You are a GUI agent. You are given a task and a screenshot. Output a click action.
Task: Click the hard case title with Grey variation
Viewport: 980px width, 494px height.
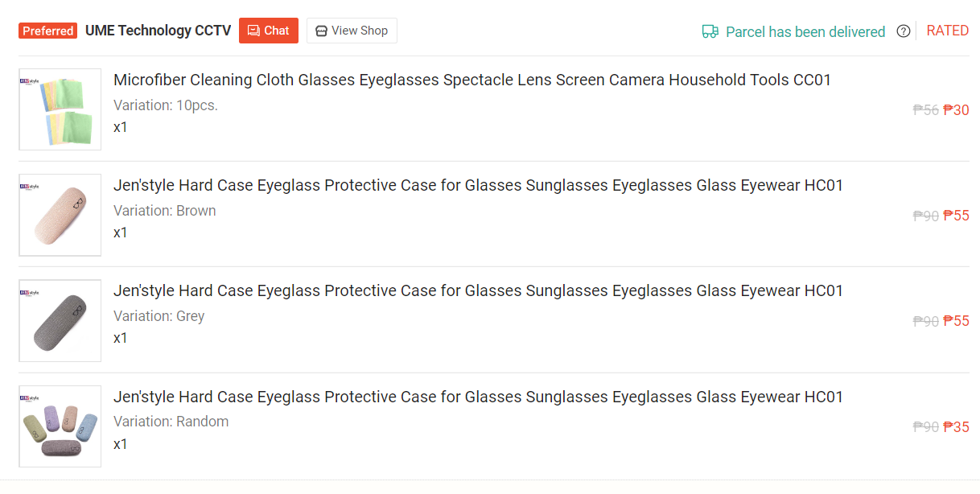click(478, 290)
